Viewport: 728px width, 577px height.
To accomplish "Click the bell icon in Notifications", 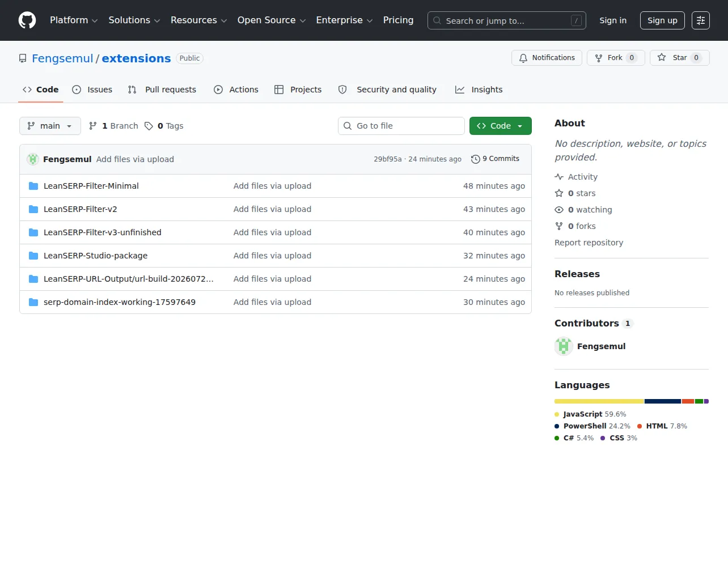I will click(523, 58).
